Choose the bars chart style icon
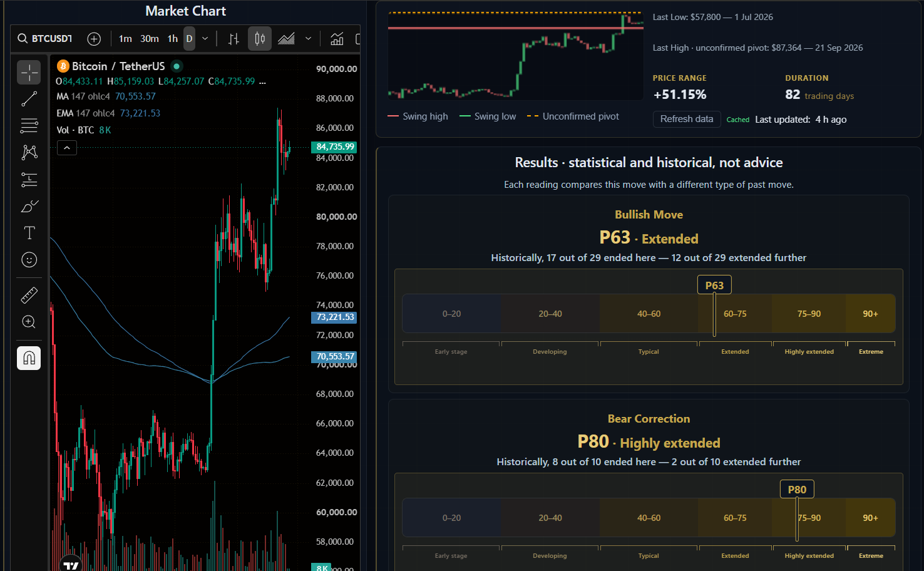Viewport: 924px width, 571px height. [234, 39]
